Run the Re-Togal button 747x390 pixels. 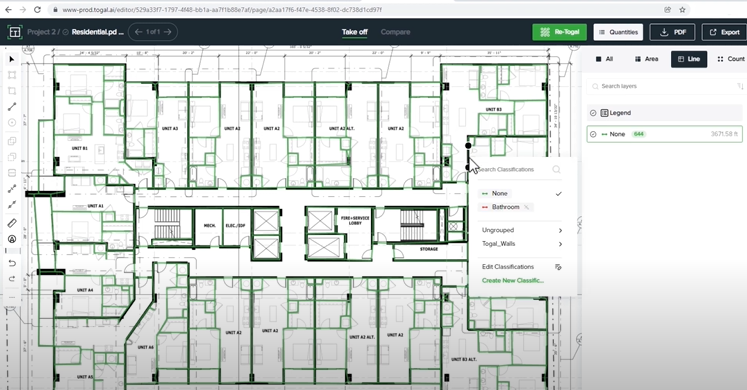click(559, 32)
